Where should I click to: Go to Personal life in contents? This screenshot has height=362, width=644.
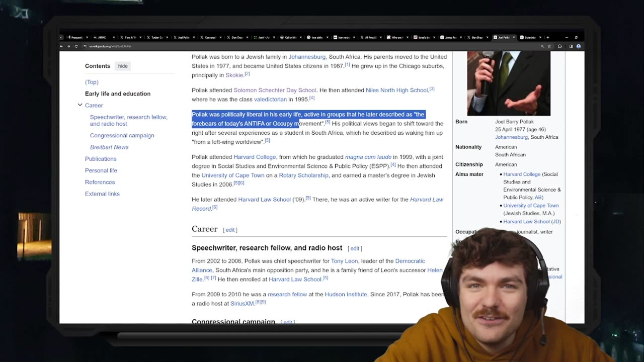[101, 170]
